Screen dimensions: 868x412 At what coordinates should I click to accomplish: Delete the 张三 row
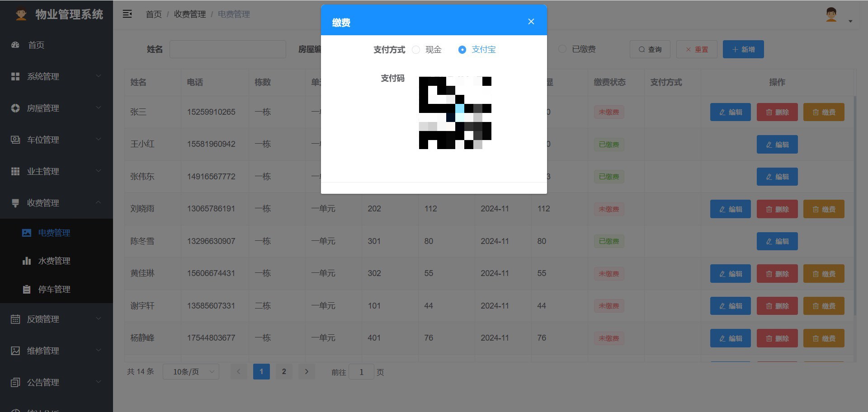tap(777, 112)
